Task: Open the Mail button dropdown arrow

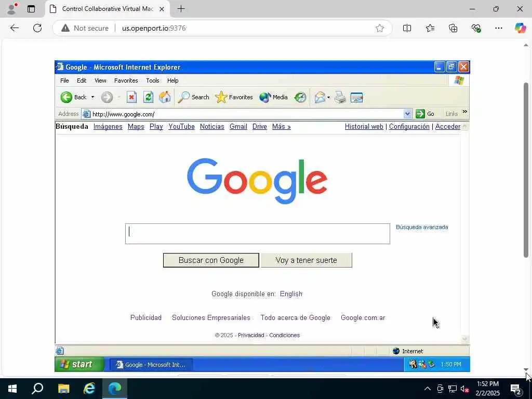Action: (328, 98)
